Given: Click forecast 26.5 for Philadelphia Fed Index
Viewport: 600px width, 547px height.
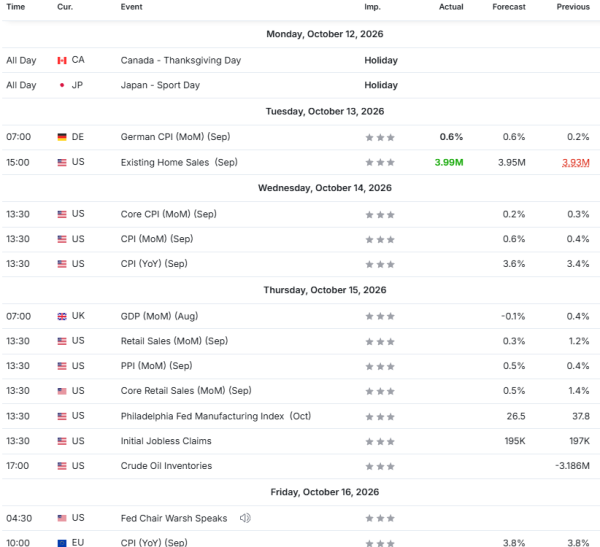Looking at the screenshot, I should point(516,416).
